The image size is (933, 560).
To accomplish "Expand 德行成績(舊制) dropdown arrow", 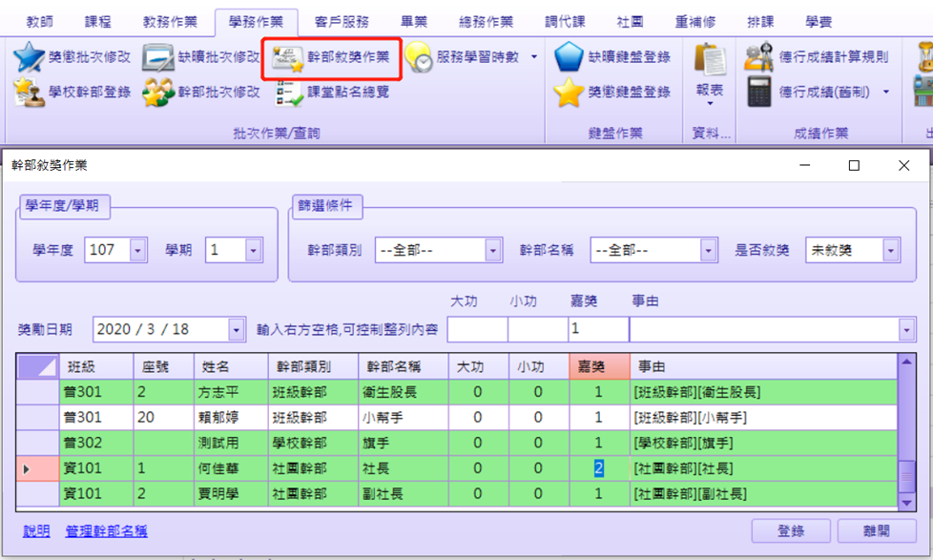I will [886, 93].
